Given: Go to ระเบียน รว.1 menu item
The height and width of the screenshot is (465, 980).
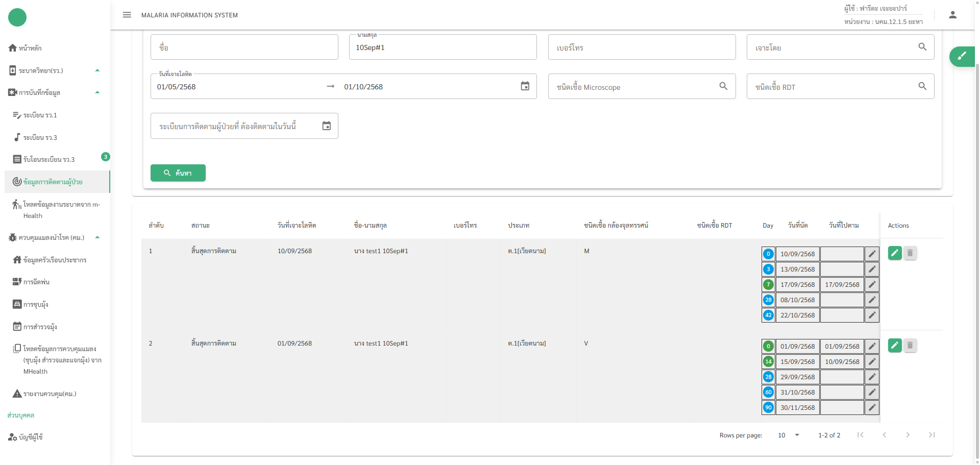Looking at the screenshot, I should 40,115.
